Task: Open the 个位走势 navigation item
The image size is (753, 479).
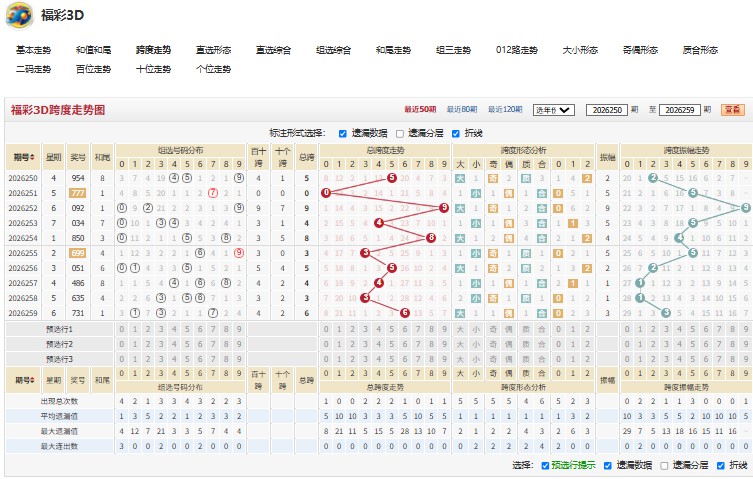Action: pos(213,69)
